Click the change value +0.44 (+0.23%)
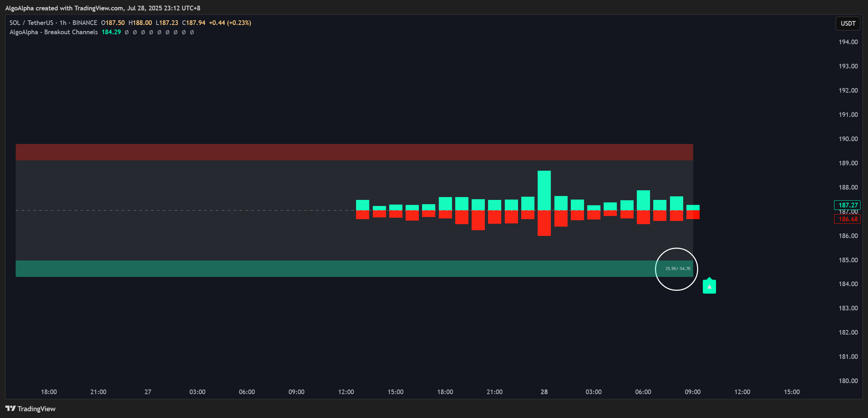The height and width of the screenshot is (418, 868). [230, 23]
